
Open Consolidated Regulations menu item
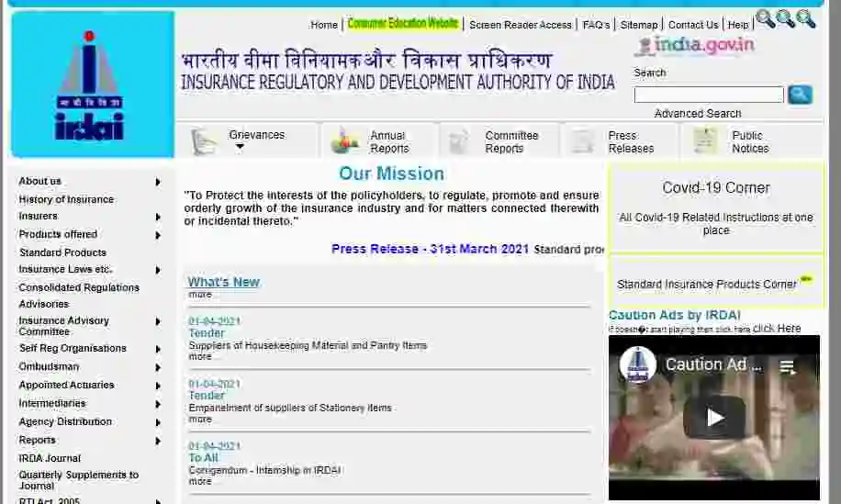click(79, 288)
